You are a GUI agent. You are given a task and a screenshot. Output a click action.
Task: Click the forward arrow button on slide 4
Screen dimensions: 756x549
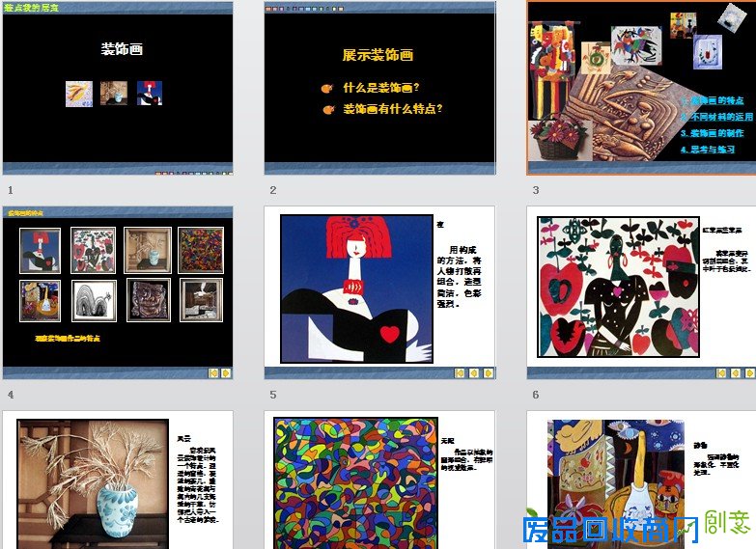(226, 372)
